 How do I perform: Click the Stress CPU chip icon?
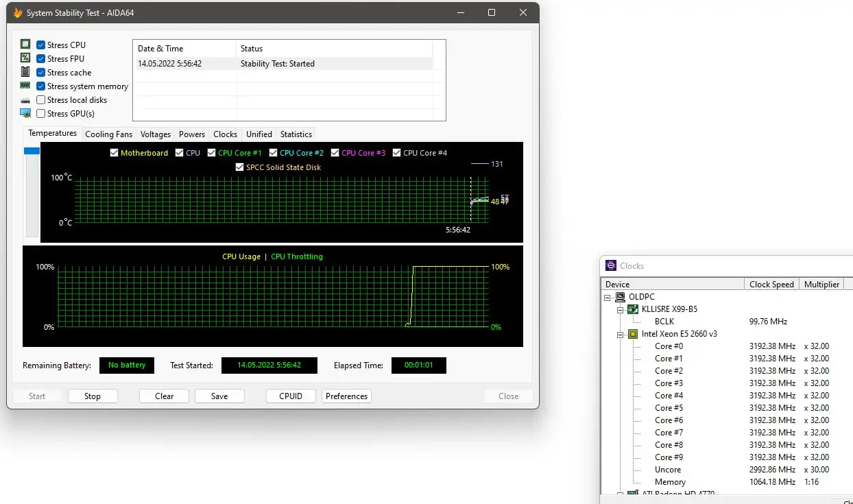[25, 45]
